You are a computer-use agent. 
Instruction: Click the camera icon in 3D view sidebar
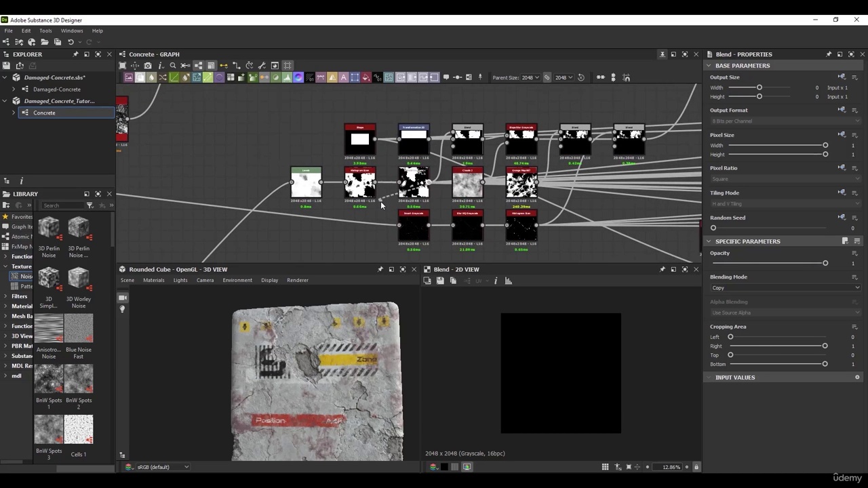(123, 298)
